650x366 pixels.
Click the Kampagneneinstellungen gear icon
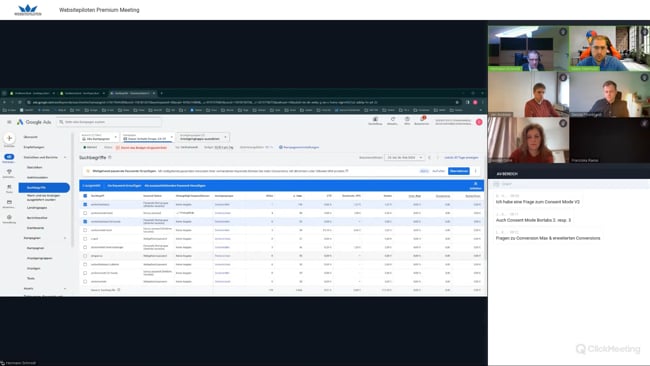pos(281,147)
